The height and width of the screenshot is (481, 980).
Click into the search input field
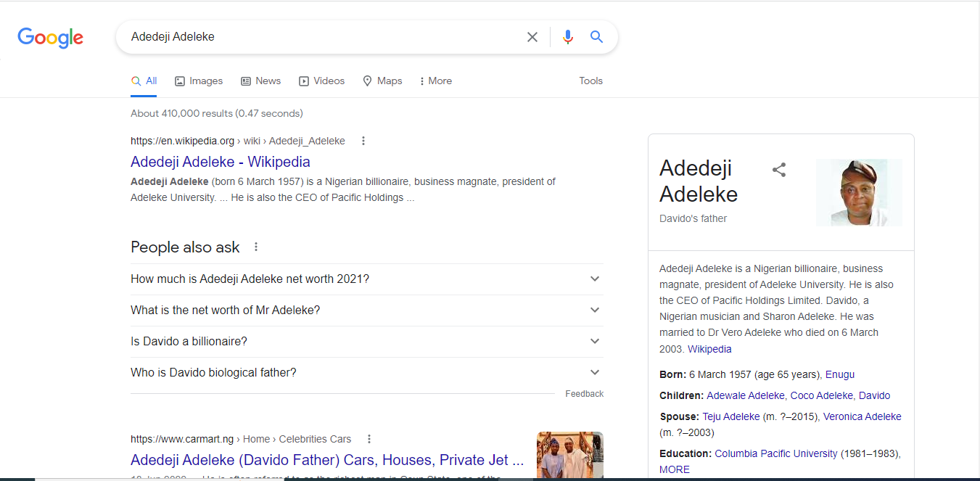click(319, 37)
